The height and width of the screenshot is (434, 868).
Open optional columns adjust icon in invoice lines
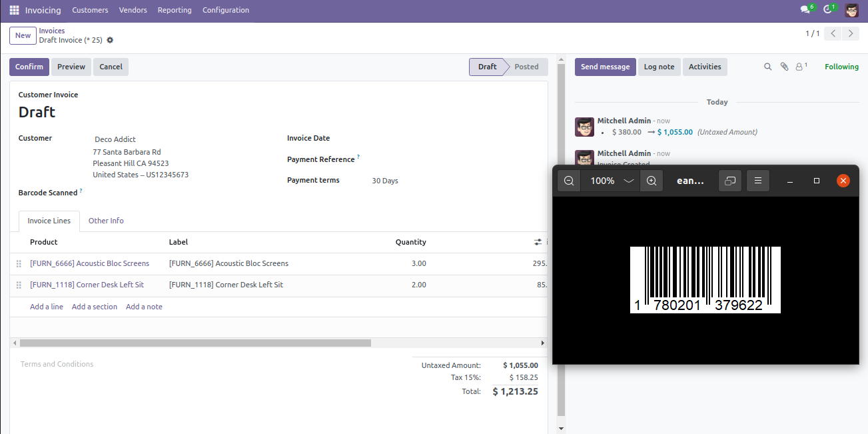tap(538, 242)
